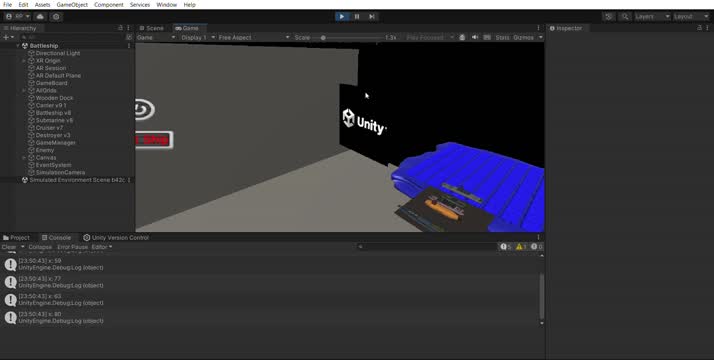Toggle the mute audio speaker icon
This screenshot has width=714, height=360.
point(474,37)
